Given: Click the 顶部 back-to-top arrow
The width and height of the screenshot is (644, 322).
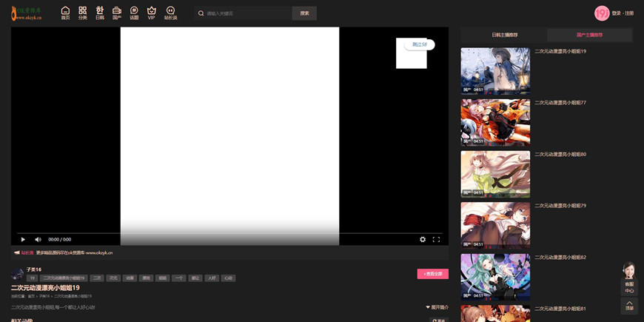Looking at the screenshot, I should [x=629, y=305].
